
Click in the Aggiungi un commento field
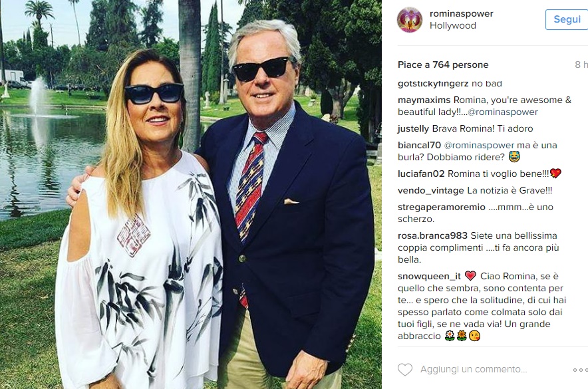[474, 370]
